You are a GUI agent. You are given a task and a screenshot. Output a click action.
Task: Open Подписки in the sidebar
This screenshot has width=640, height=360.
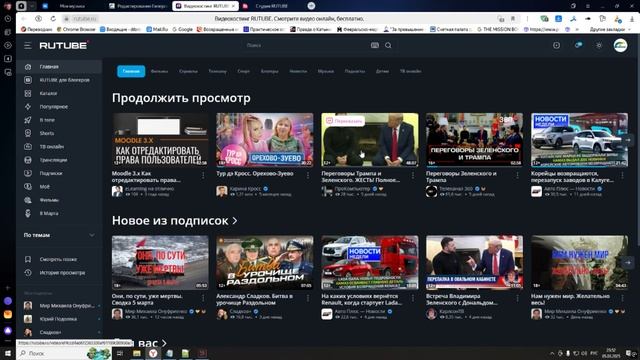coord(59,173)
